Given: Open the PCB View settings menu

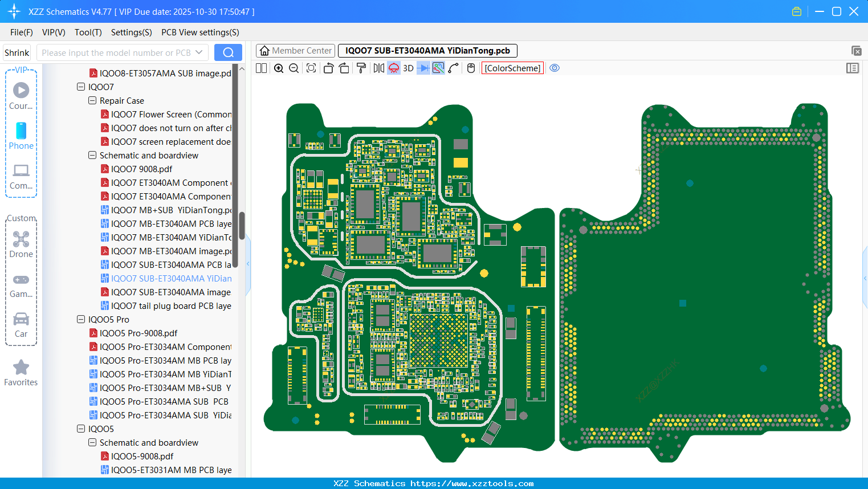Looking at the screenshot, I should coord(200,32).
